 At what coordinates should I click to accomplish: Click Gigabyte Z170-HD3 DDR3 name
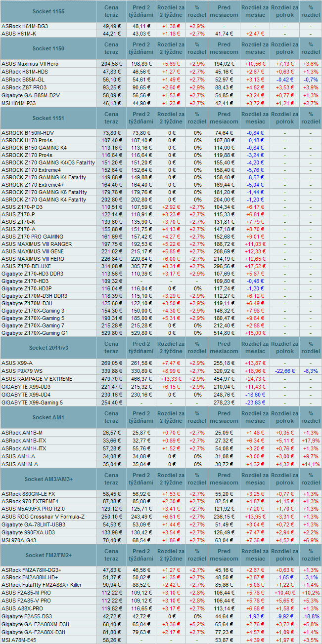tap(32, 274)
